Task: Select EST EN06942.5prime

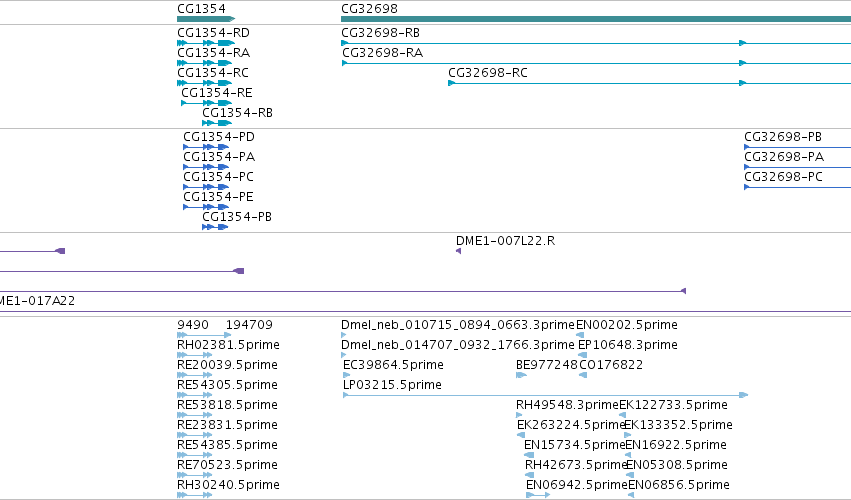Action: coord(576,485)
